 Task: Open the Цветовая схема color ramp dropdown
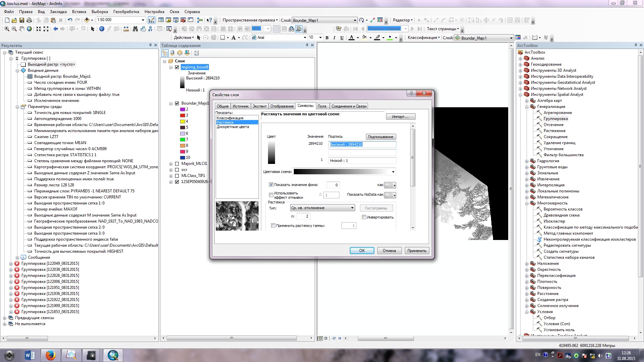click(393, 172)
